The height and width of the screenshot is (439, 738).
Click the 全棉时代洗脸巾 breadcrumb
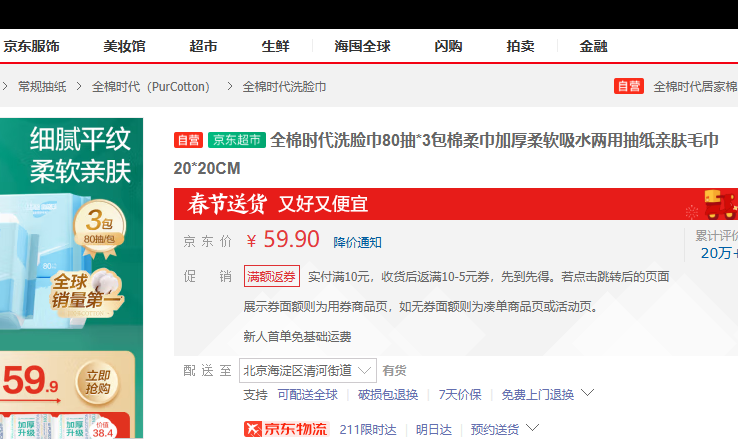point(284,87)
